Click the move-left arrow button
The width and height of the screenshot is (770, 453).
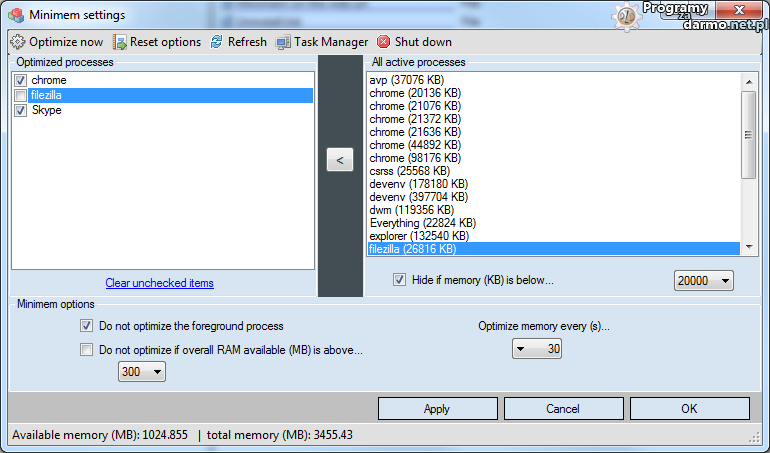pyautogui.click(x=340, y=159)
